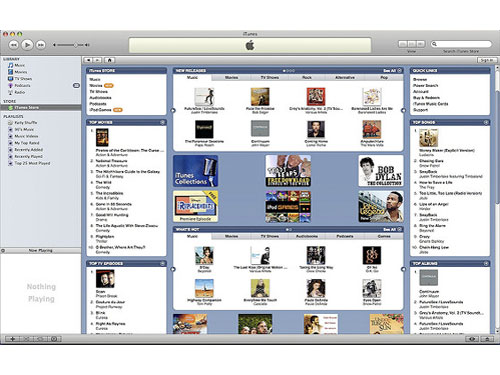Skip to next track with the forward button
The image size is (500, 375).
pos(41,45)
